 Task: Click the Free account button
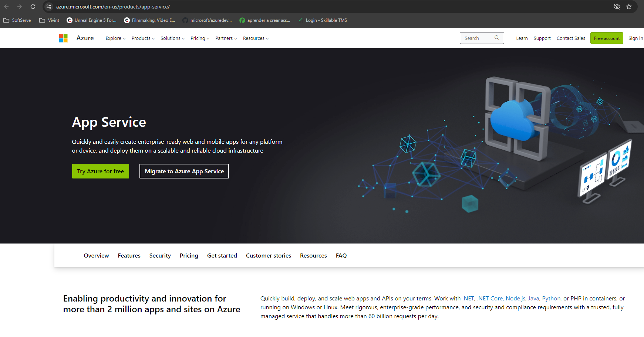[x=607, y=38]
